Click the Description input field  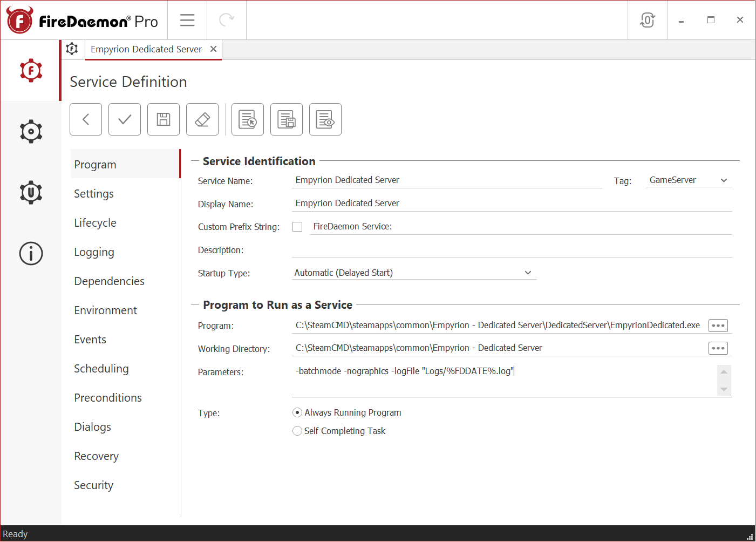[x=512, y=250]
